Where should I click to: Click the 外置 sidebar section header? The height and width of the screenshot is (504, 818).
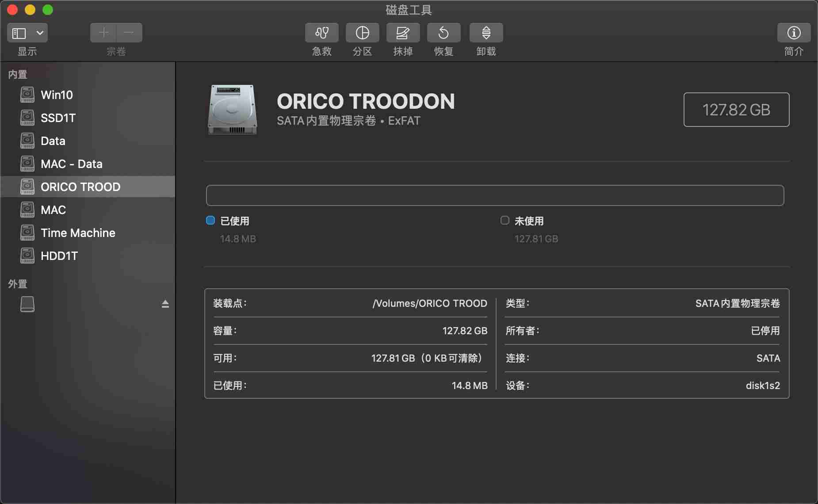18,284
